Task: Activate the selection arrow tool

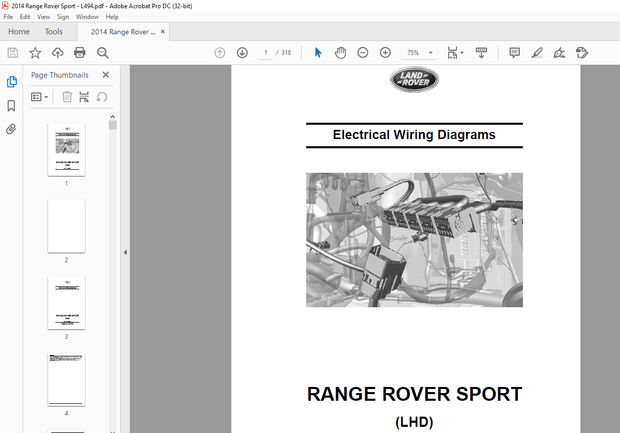Action: pos(318,52)
